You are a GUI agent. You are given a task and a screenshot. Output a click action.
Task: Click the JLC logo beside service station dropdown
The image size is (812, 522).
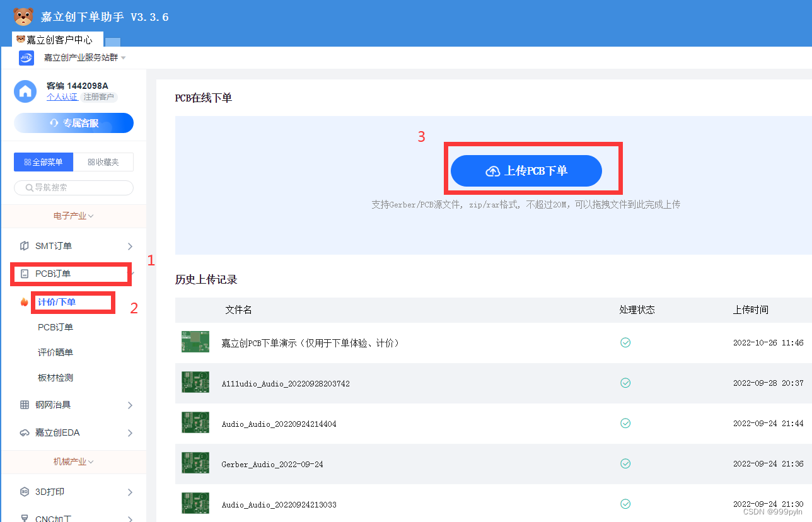(x=26, y=57)
